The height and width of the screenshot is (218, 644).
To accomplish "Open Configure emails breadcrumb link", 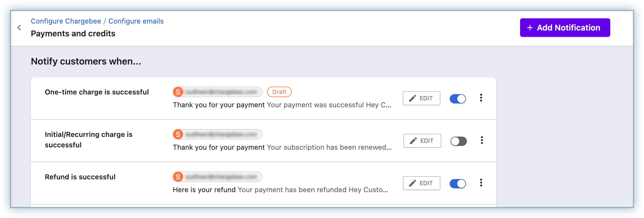I will [136, 21].
